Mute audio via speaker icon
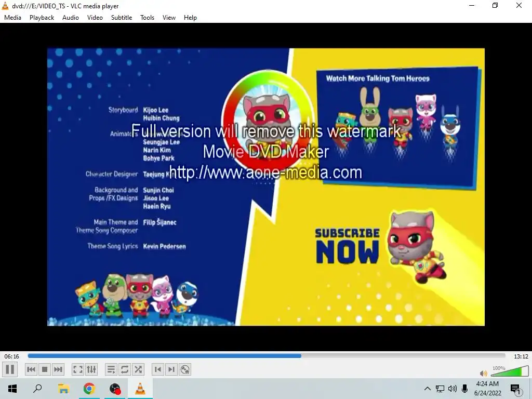The height and width of the screenshot is (399, 532). [484, 373]
